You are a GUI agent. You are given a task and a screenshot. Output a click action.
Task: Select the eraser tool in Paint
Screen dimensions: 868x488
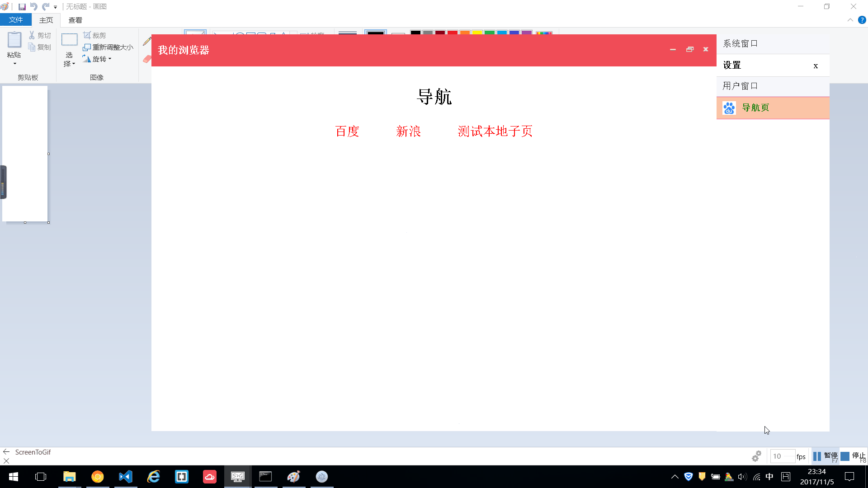[147, 59]
